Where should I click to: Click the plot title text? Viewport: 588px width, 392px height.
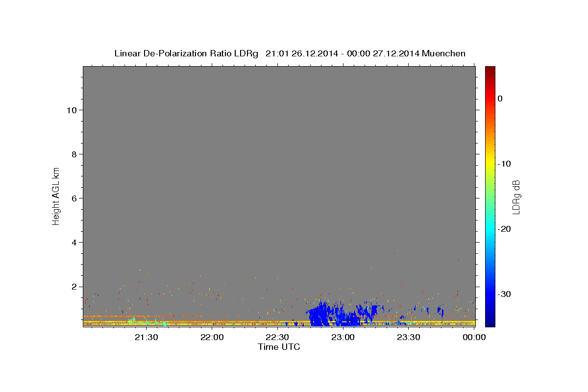290,53
